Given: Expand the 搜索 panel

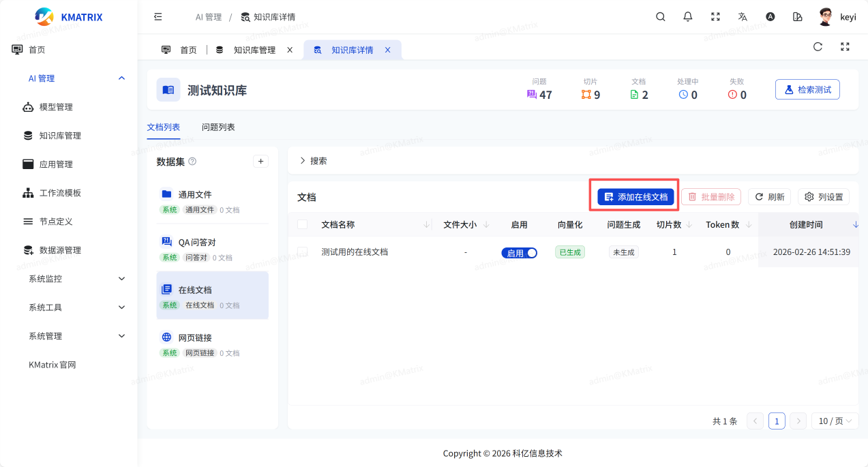Looking at the screenshot, I should 313,161.
